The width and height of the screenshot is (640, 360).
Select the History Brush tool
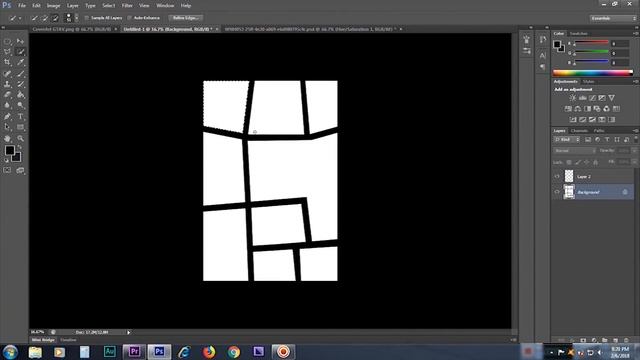tap(20, 84)
